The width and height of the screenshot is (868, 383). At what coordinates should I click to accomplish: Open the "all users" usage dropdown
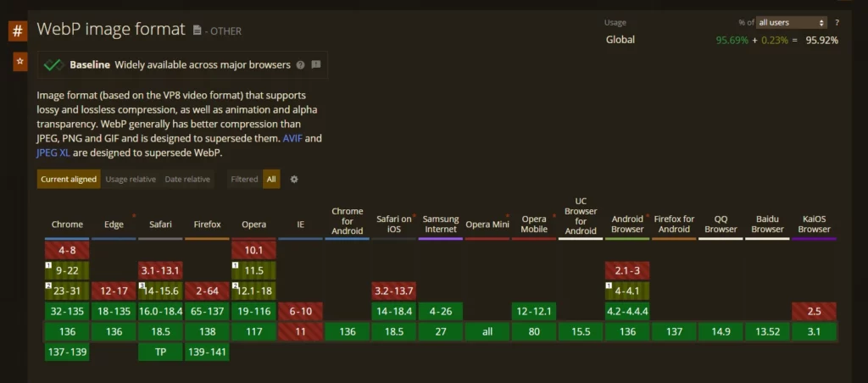791,22
